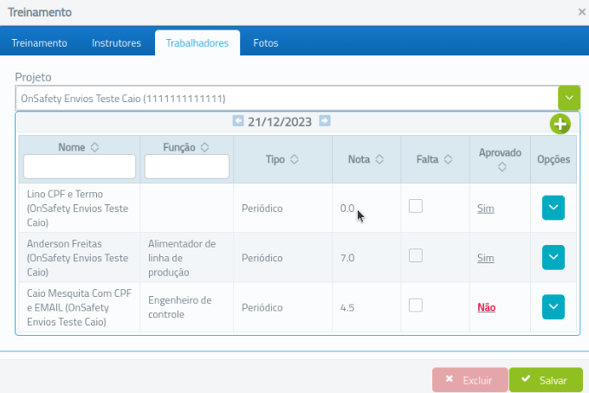Click Sim link for Lino CPF e Termo

486,208
